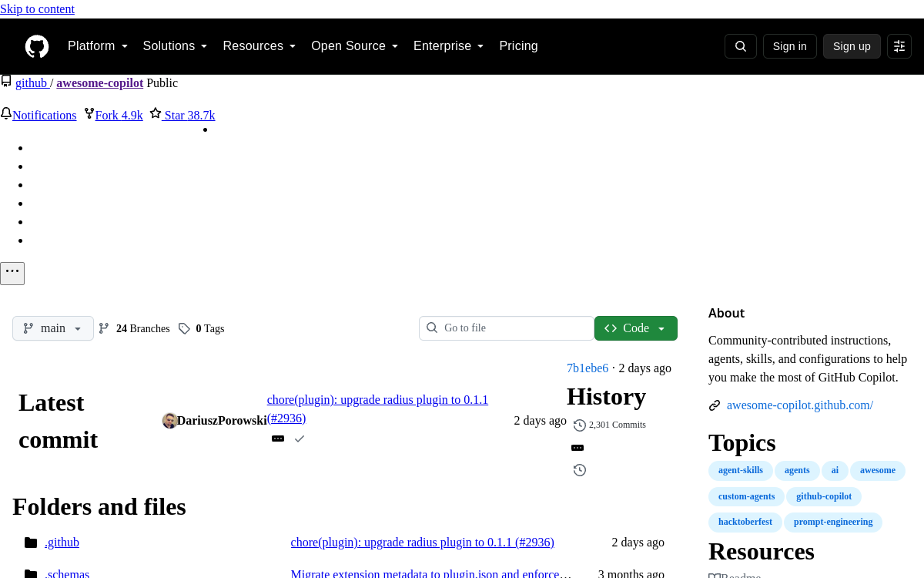924x578 pixels.
Task: Expand the commit message ellipsis
Action: pyautogui.click(x=278, y=439)
